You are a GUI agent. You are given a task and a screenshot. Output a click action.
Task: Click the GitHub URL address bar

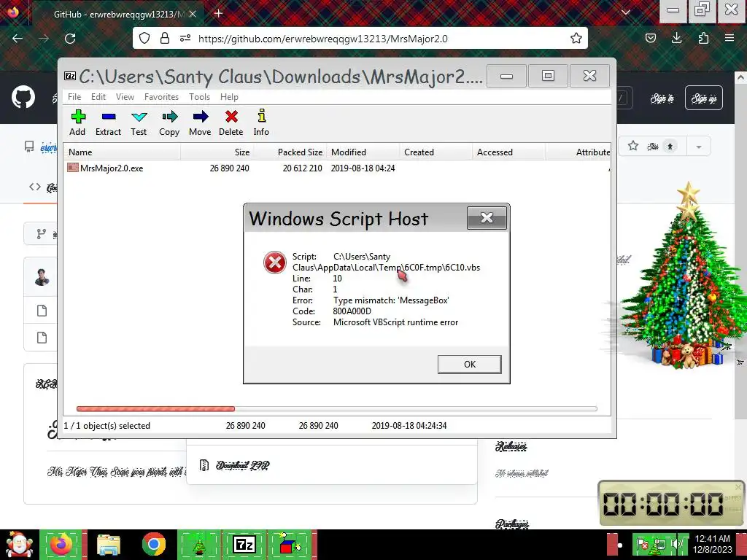(360, 39)
